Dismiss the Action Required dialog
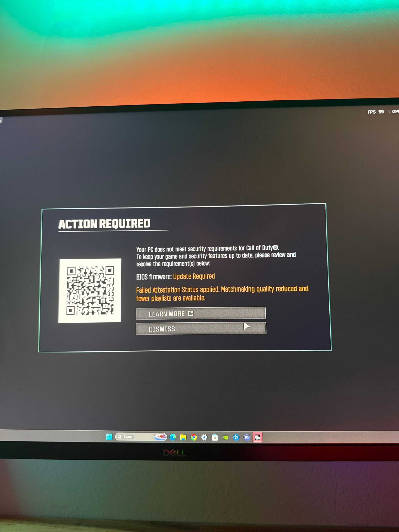Image resolution: width=399 pixels, height=532 pixels. 201,329
